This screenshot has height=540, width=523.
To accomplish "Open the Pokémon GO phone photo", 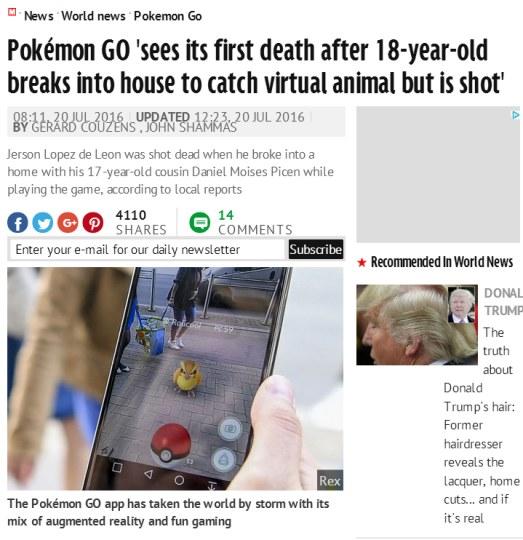I will (x=175, y=378).
